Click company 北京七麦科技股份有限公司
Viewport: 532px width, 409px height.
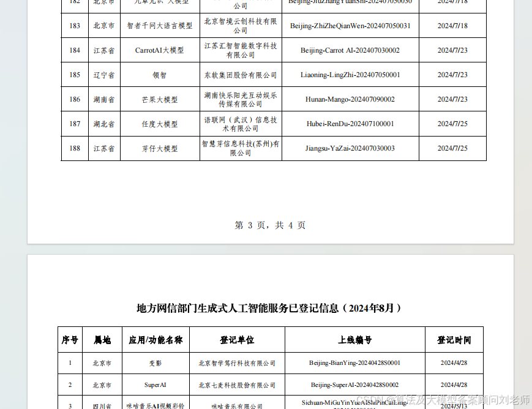pos(237,385)
